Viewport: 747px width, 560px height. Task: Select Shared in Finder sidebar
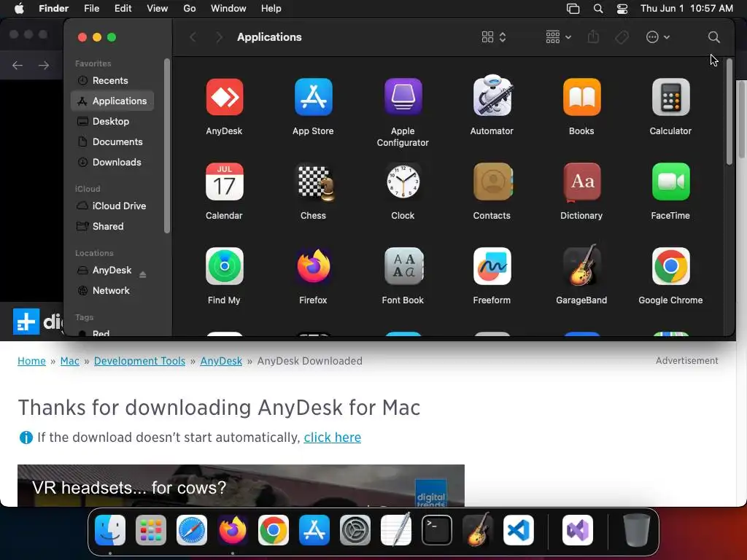pyautogui.click(x=112, y=226)
